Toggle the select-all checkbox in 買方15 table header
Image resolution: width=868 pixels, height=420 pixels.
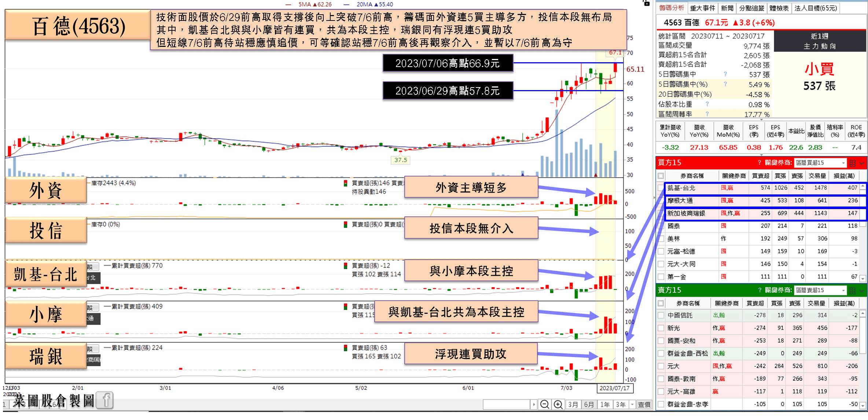[x=661, y=176]
